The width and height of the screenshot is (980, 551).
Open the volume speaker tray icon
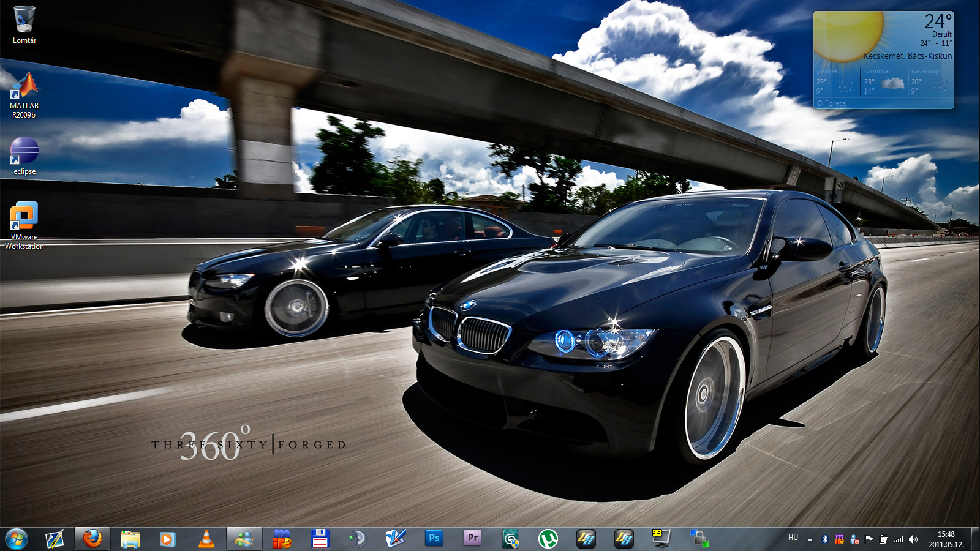point(913,539)
